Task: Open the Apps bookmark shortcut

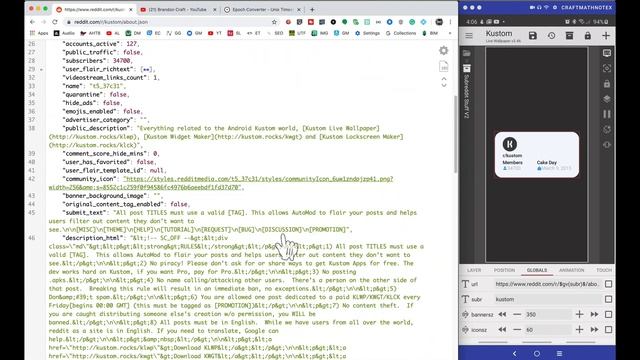Action: point(39,33)
